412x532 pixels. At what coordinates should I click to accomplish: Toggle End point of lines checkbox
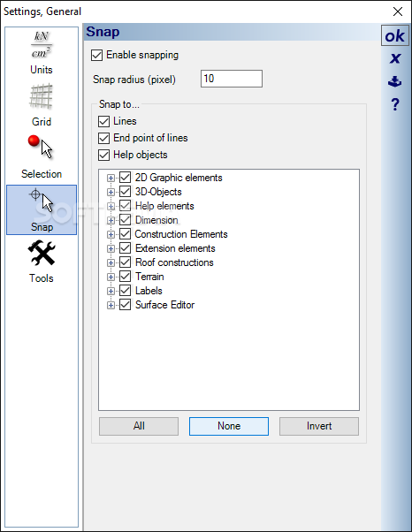coord(103,138)
